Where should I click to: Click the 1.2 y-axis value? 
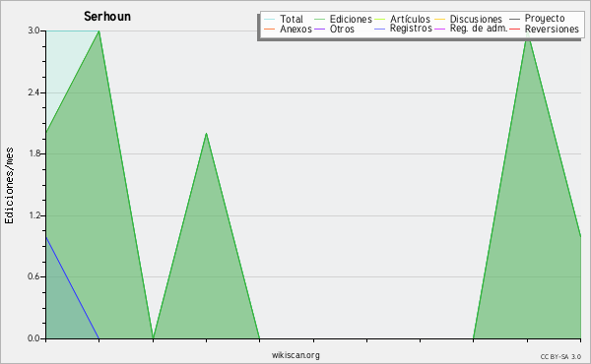tap(33, 215)
